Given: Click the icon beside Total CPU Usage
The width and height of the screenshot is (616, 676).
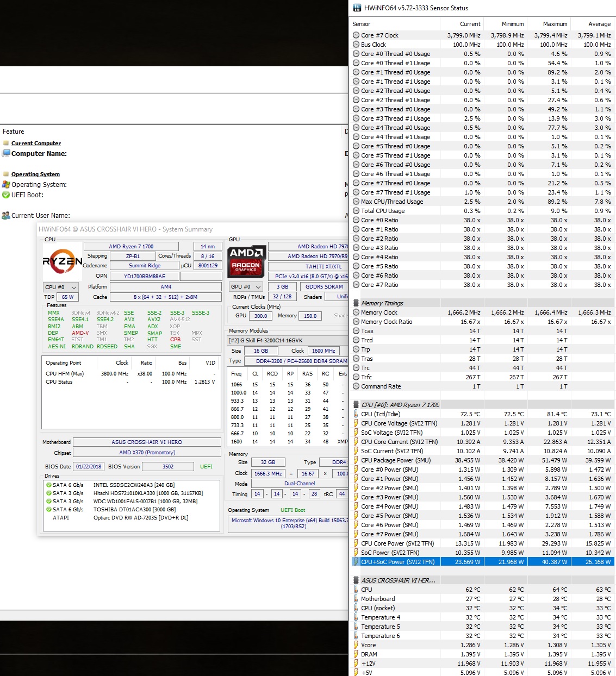Looking at the screenshot, I should (x=356, y=211).
